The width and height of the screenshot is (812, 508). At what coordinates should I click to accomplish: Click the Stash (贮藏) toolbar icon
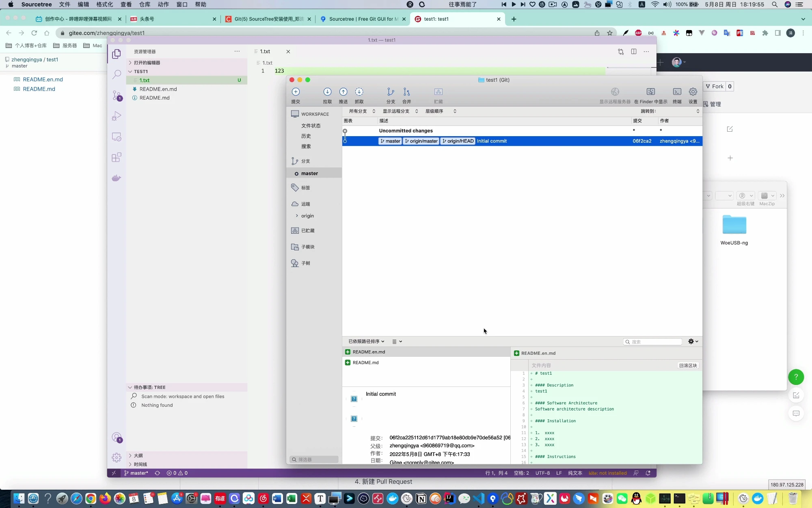click(438, 92)
